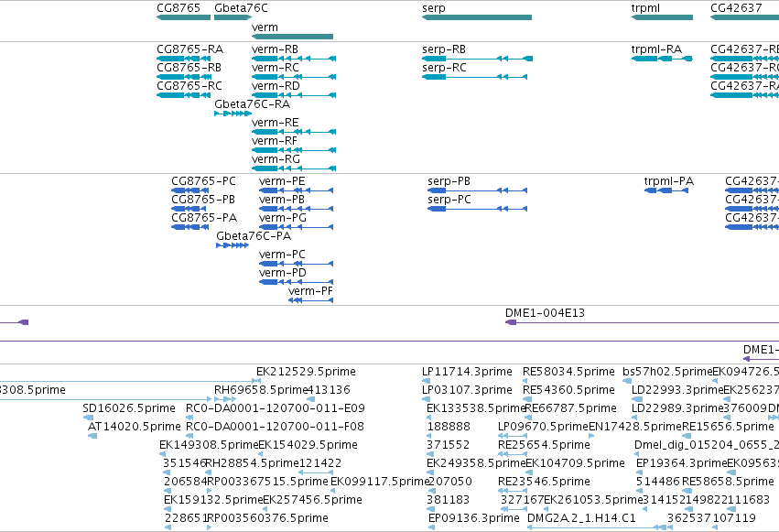Select the serp gene label
Screen dimensions: 779x532
coord(434,8)
